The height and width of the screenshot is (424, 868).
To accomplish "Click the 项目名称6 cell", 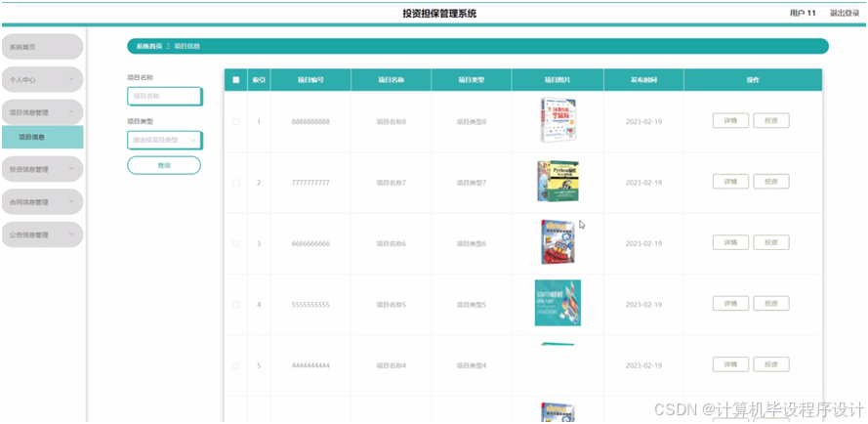I will pos(392,244).
